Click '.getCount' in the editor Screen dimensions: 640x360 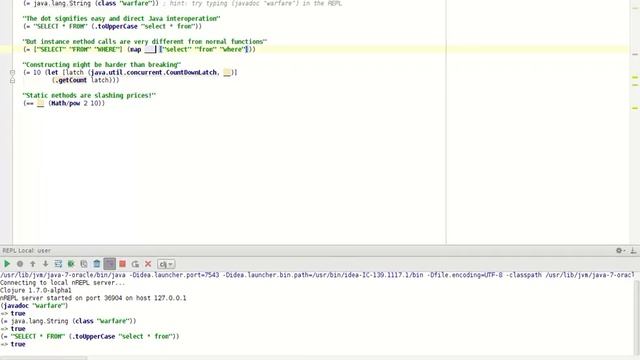[71, 80]
